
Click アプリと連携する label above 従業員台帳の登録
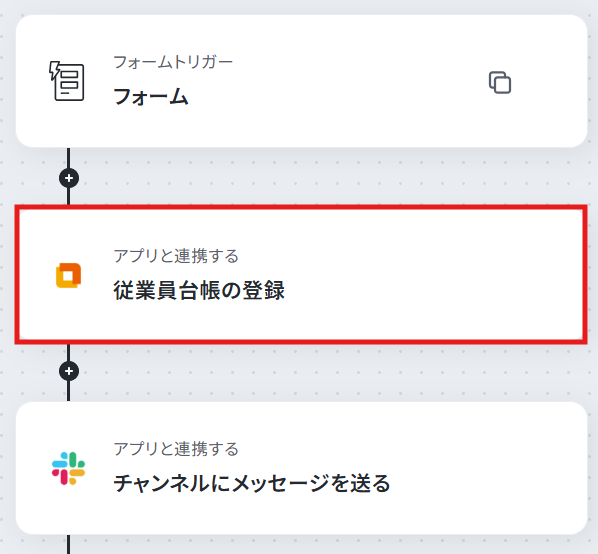pyautogui.click(x=176, y=255)
